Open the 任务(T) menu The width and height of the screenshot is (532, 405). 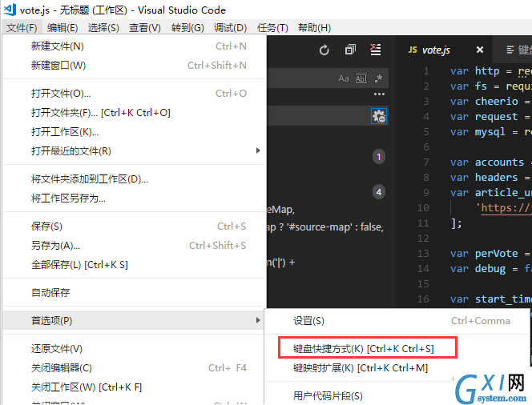272,28
